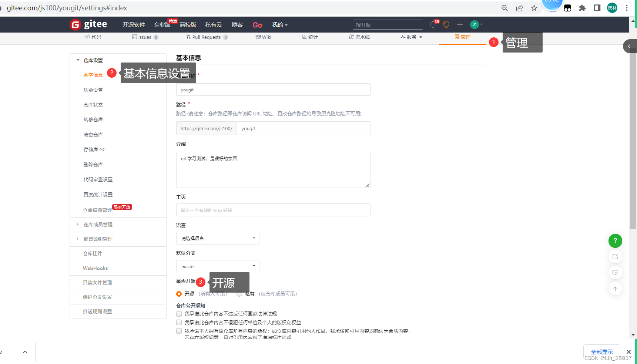The height and width of the screenshot is (364, 637).
Task: Select 仓库镜像管理 in the sidebar
Action: 97,210
